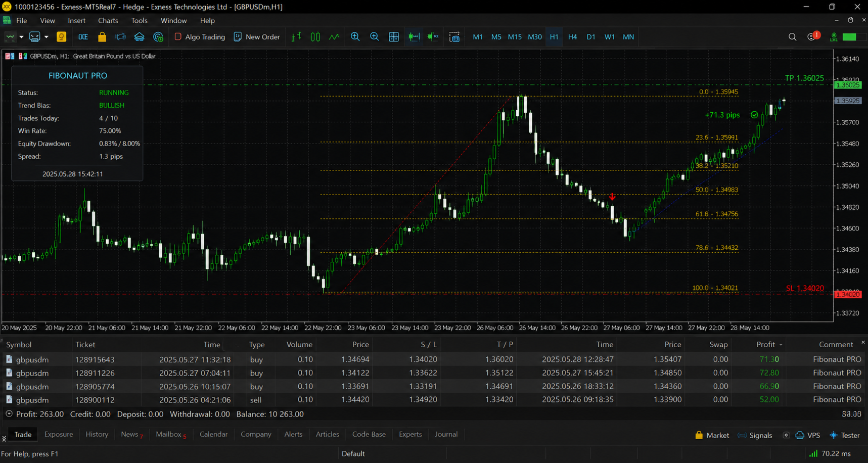Select the D1 timeframe
The height and width of the screenshot is (463, 868).
(591, 37)
